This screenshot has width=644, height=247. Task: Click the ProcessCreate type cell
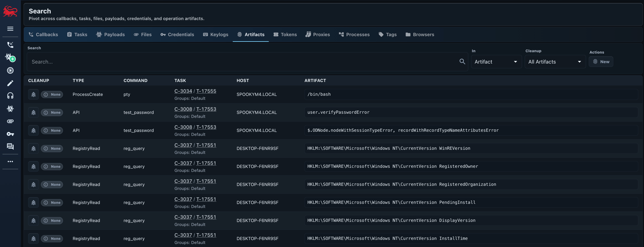coord(88,94)
